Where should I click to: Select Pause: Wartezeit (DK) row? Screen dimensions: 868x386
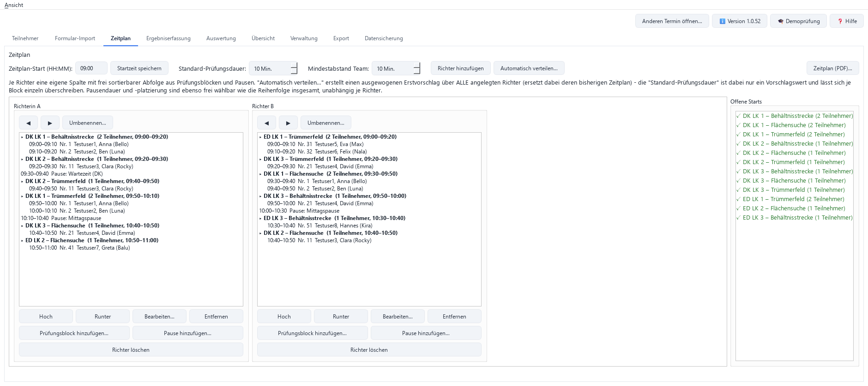coord(131,174)
